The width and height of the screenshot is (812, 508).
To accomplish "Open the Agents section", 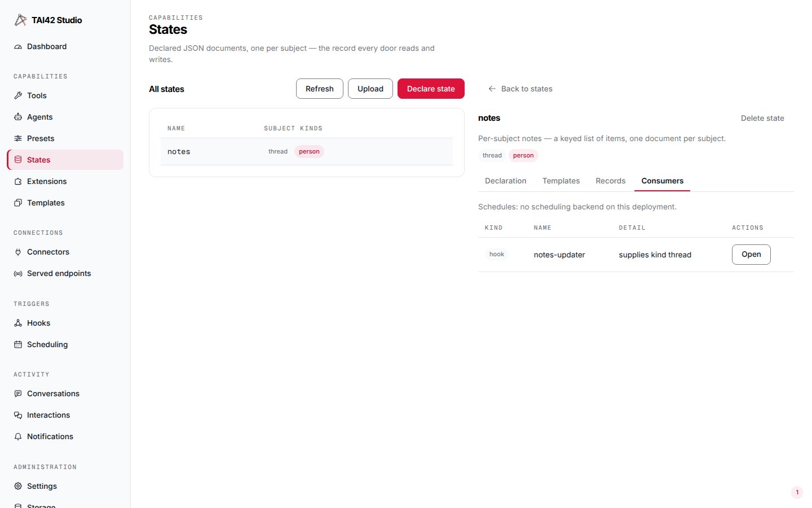I will 65,117.
